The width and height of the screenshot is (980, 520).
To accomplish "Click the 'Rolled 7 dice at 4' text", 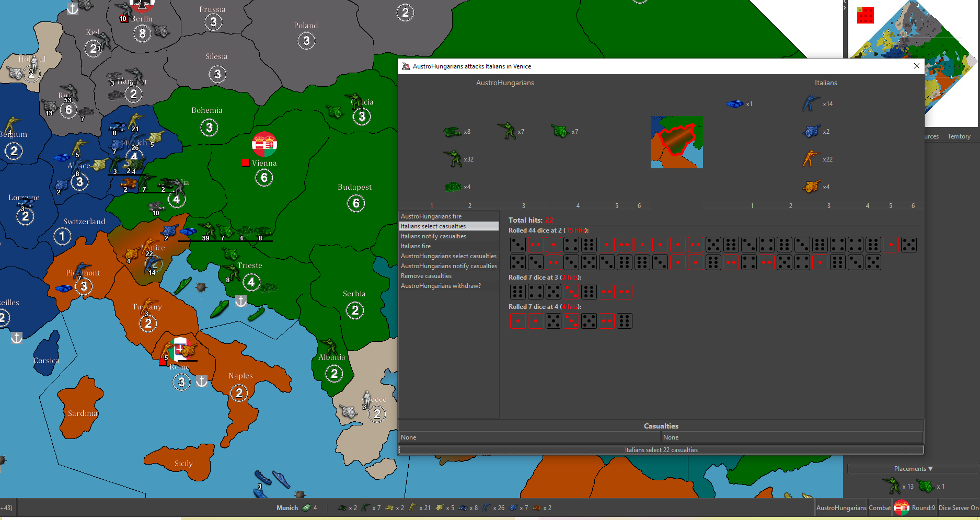I will coord(545,307).
